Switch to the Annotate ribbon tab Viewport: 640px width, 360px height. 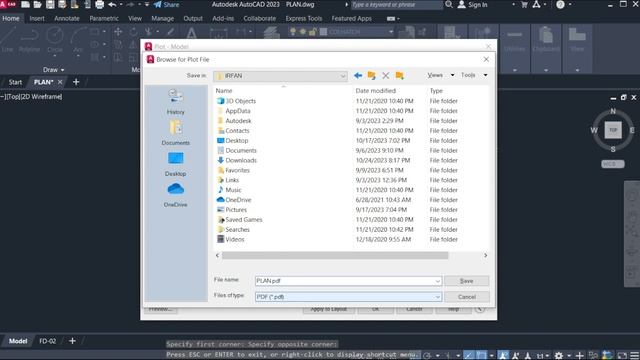pyautogui.click(x=67, y=18)
